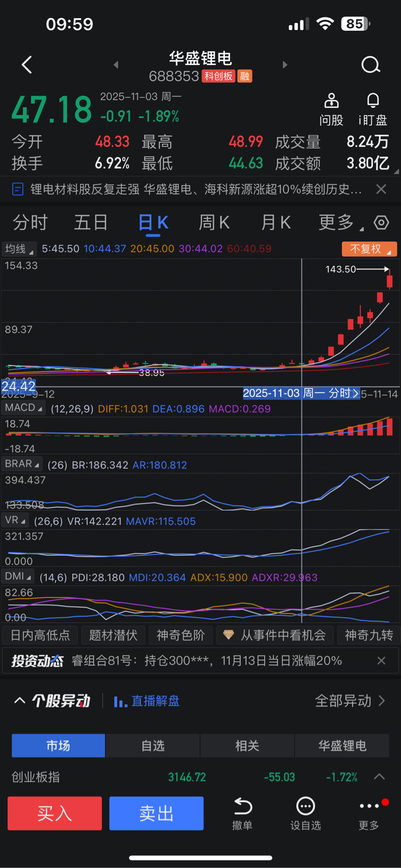Screen dimensions: 401x868
Task: Expand the 更多 period dropdown
Action: tap(341, 222)
